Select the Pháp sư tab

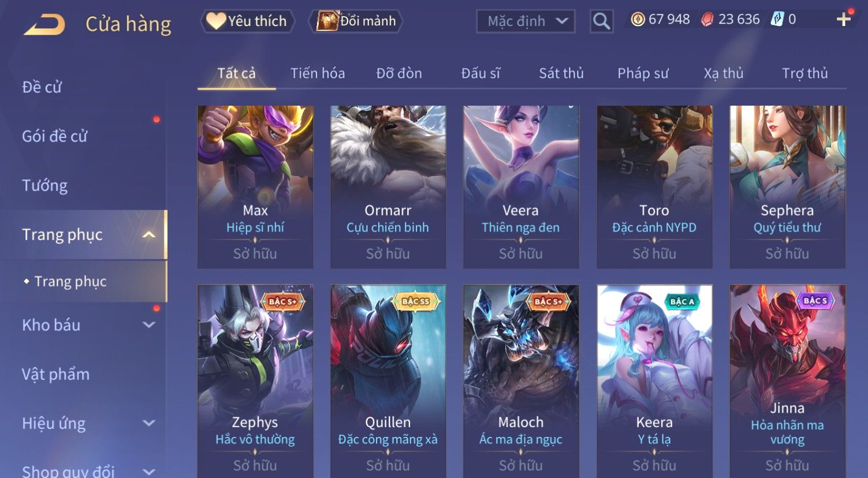pos(643,73)
